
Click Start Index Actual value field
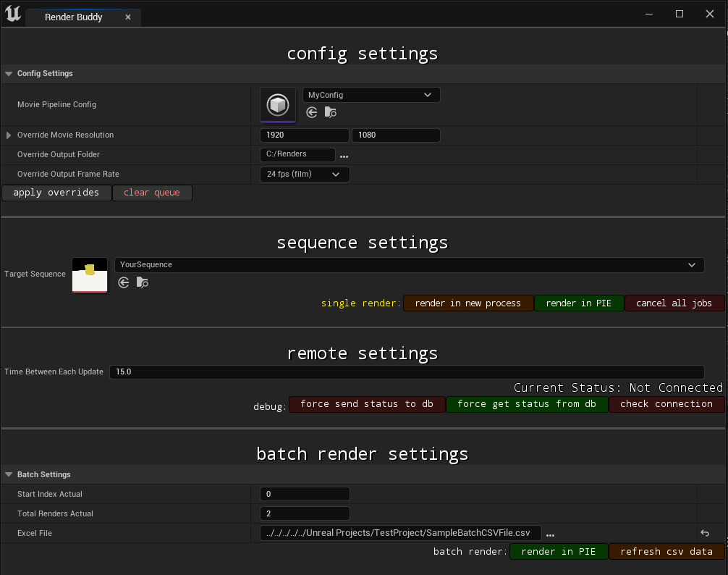pos(305,494)
